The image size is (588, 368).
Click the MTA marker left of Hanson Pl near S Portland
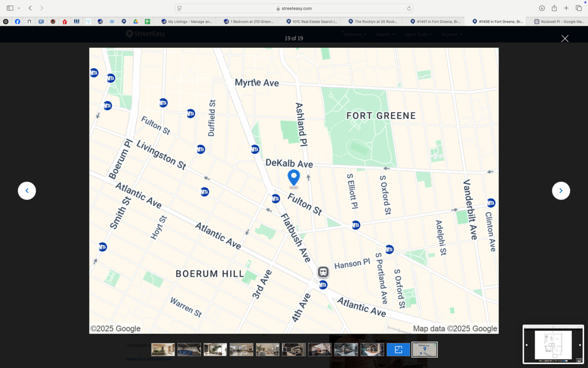click(x=389, y=250)
